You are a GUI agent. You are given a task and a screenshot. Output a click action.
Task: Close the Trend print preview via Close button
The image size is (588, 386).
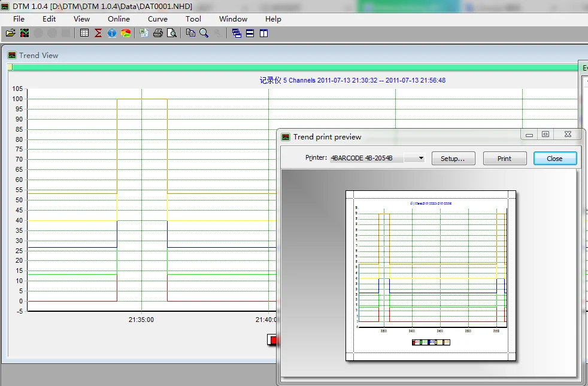point(554,159)
